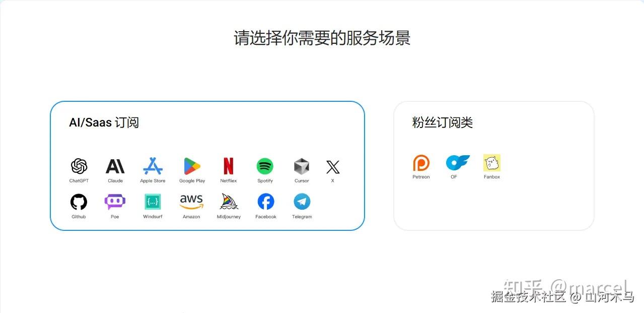
Task: Choose the Apple Store icon
Action: 153,166
